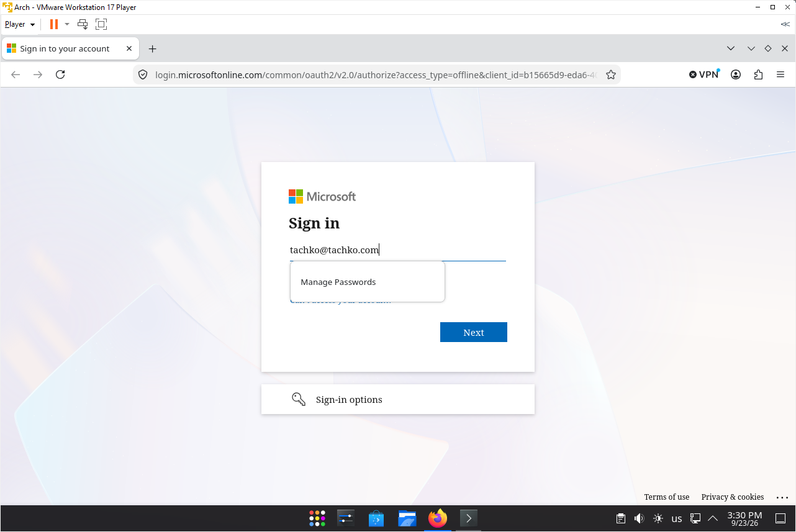This screenshot has width=796, height=532.
Task: Open the volume control
Action: click(x=639, y=518)
